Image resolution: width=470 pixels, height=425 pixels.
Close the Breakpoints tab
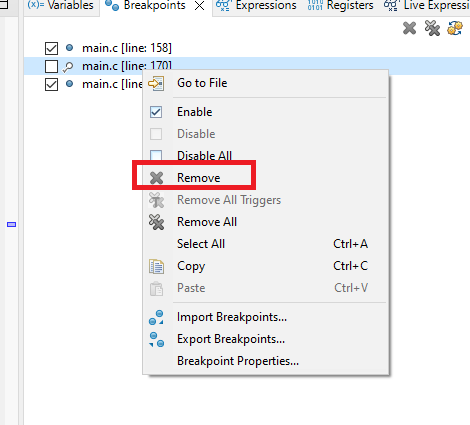click(199, 6)
